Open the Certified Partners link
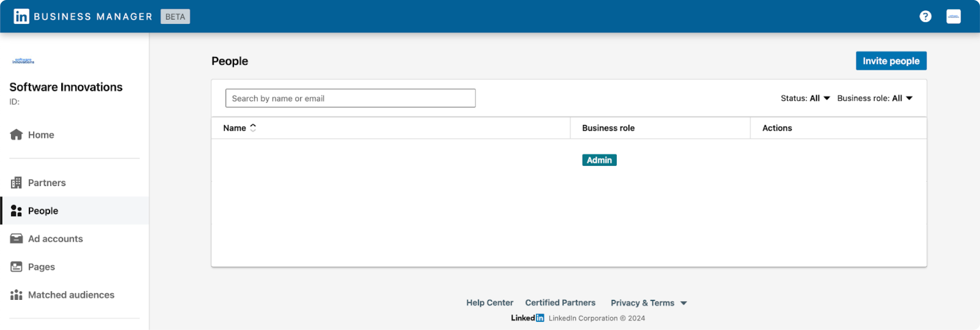Viewport: 980px width, 330px height. (x=560, y=302)
